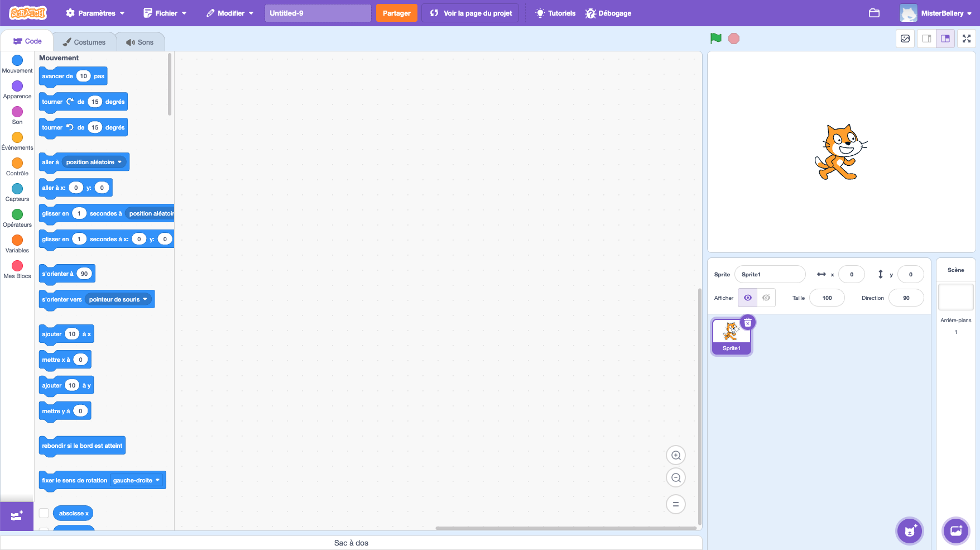Select Mes Blocs category
This screenshot has height=550, width=980.
coord(17,269)
